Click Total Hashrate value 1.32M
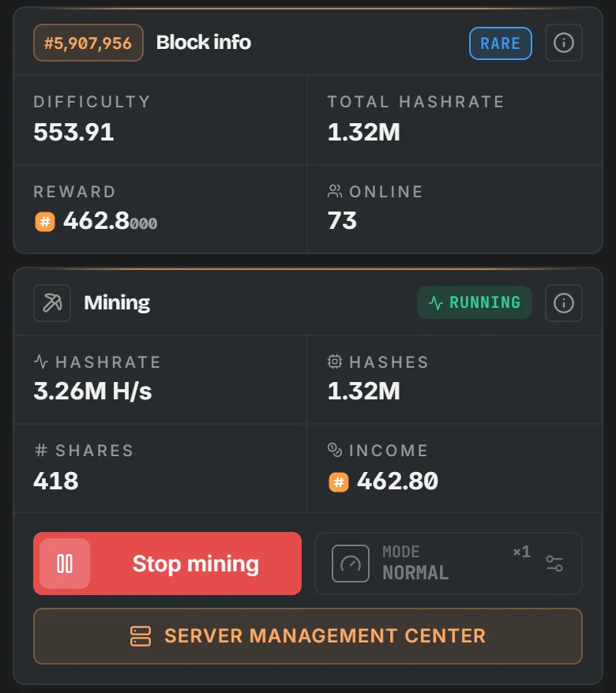The image size is (616, 693). coord(363,132)
